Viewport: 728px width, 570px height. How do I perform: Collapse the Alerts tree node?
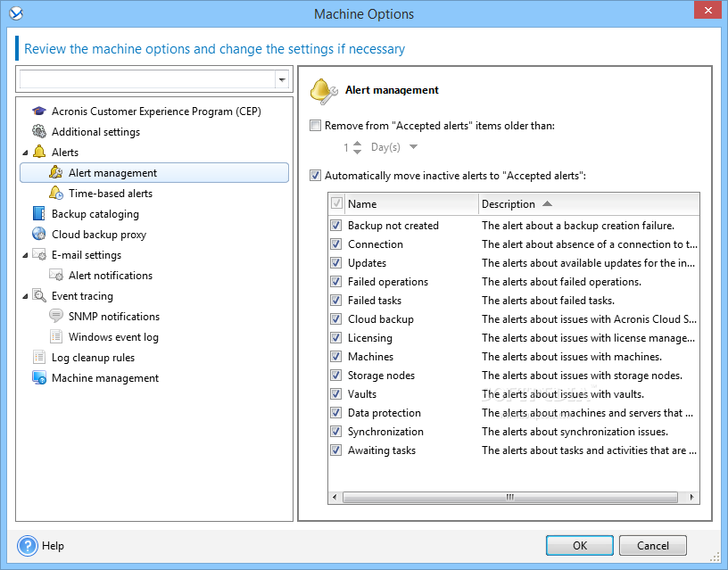click(25, 153)
